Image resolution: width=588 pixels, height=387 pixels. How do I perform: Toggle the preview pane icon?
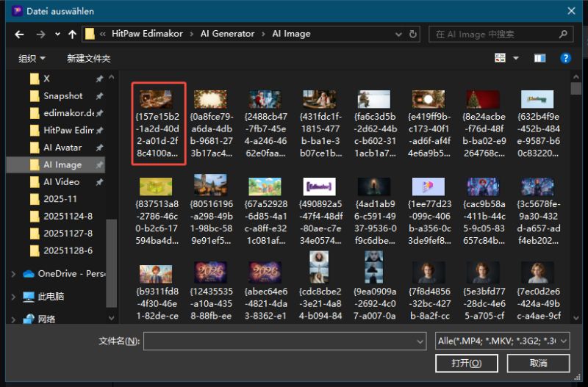[x=539, y=58]
